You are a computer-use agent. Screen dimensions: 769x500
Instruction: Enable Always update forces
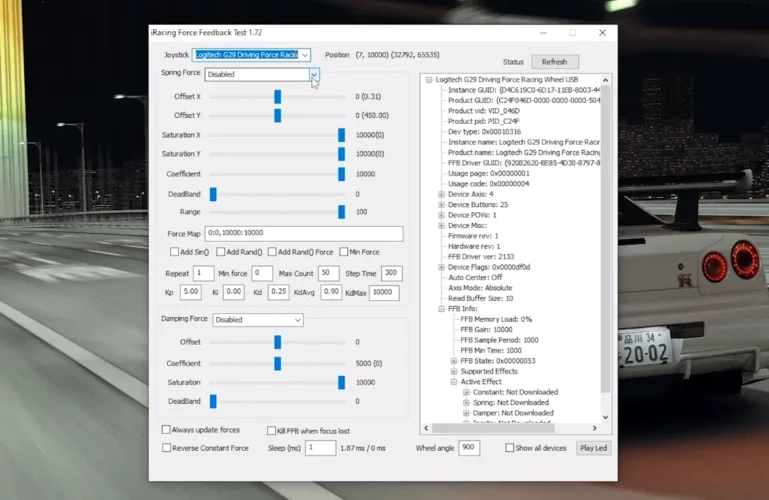pos(167,430)
